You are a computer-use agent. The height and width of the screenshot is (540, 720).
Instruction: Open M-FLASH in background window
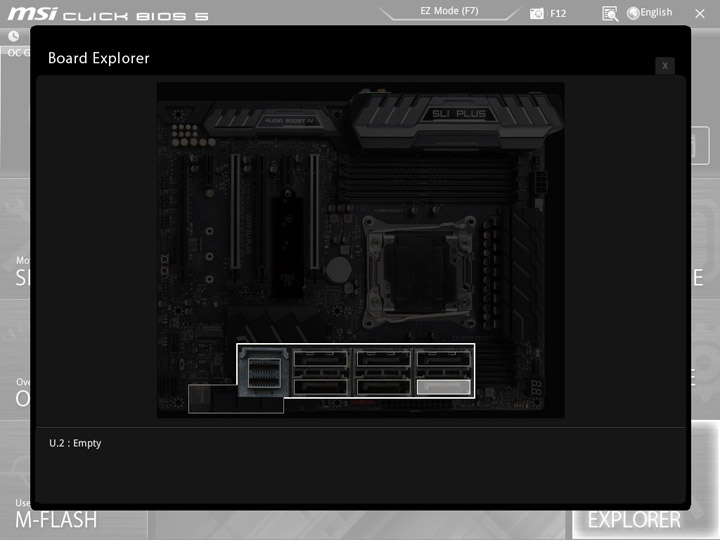coord(56,520)
